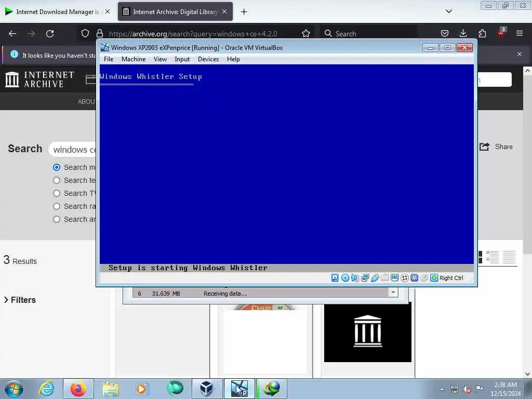Show hidden system tray icons
The height and width of the screenshot is (399, 532).
[442, 389]
